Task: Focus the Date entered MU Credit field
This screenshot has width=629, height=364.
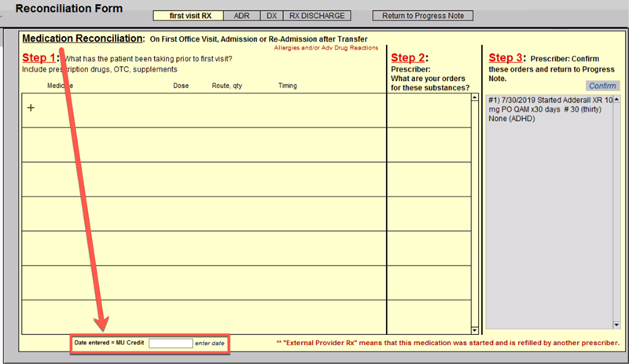Action: [x=171, y=344]
